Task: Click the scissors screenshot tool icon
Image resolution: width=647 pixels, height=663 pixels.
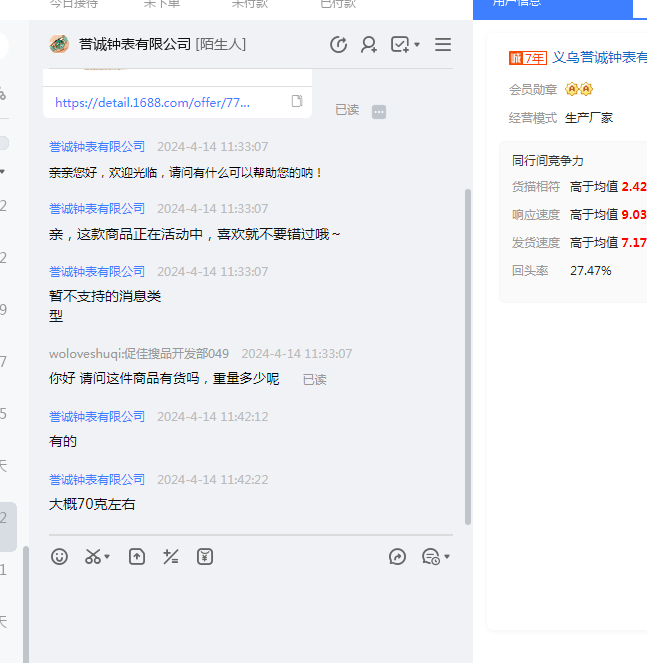Action: [x=93, y=557]
